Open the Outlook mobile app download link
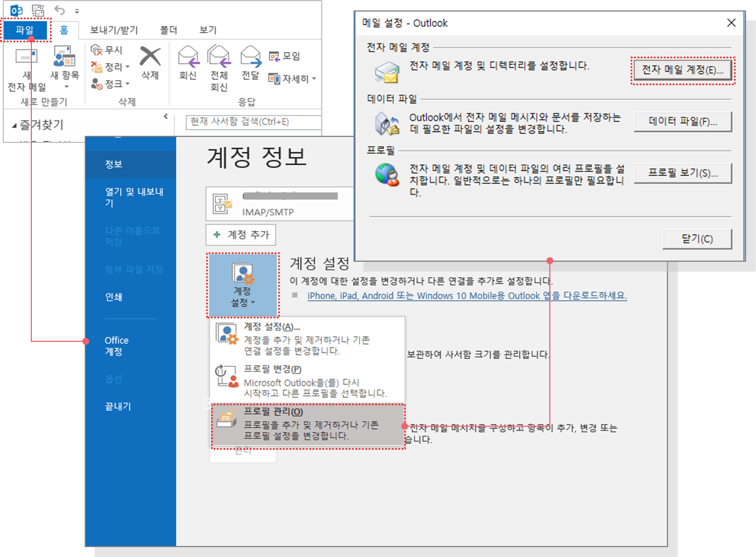The height and width of the screenshot is (557, 756). [x=467, y=296]
